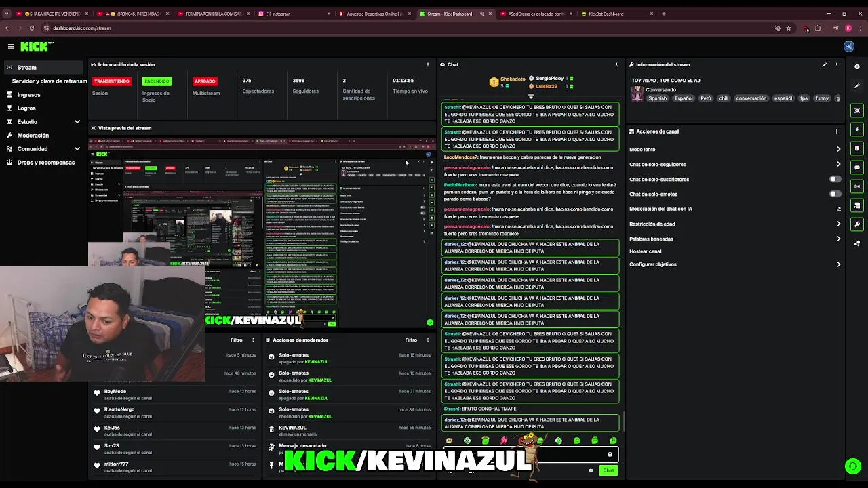
Task: Open Drops y recompensas in the sidebar
Action: tap(45, 162)
